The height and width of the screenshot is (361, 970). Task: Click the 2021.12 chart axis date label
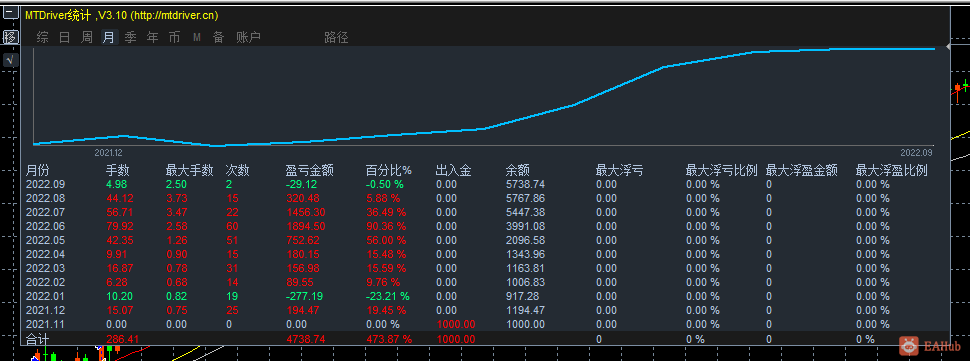pos(108,153)
